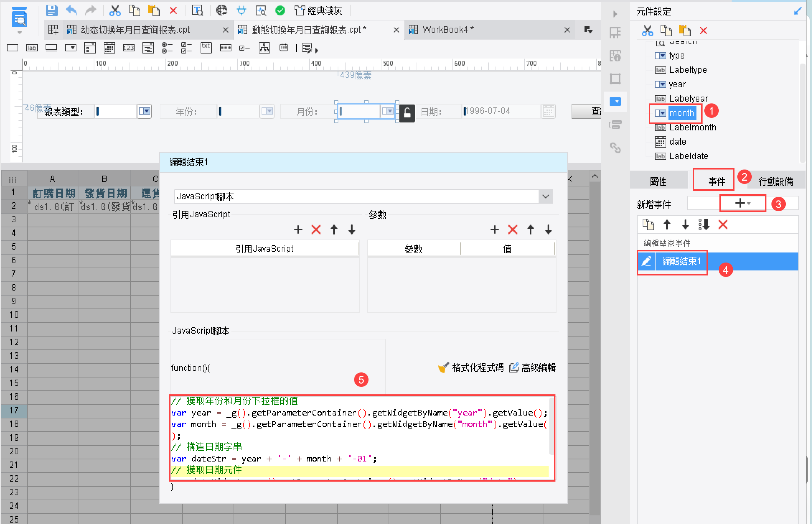Select the year widget in tree
The width and height of the screenshot is (812, 524).
(677, 84)
